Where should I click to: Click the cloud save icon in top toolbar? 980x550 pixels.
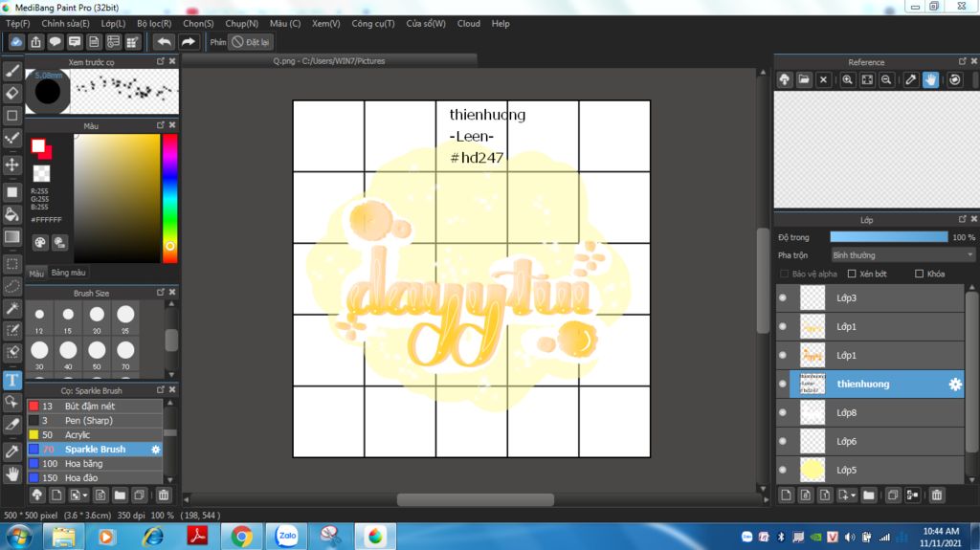click(x=16, y=42)
